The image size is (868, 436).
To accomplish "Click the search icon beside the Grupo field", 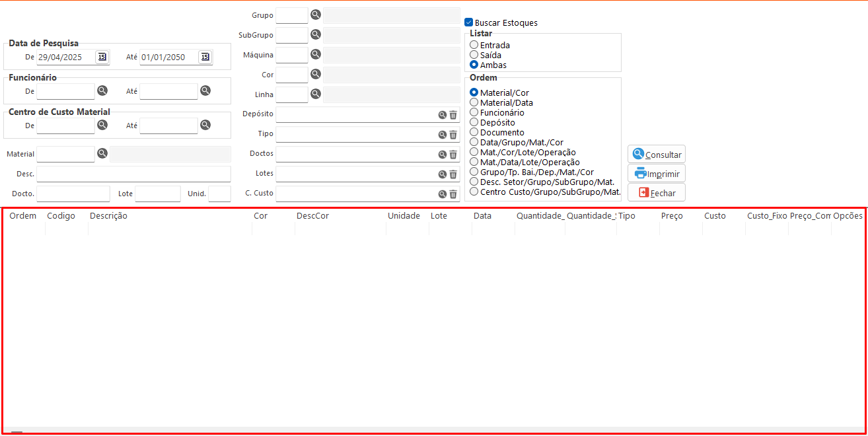I will tap(316, 15).
